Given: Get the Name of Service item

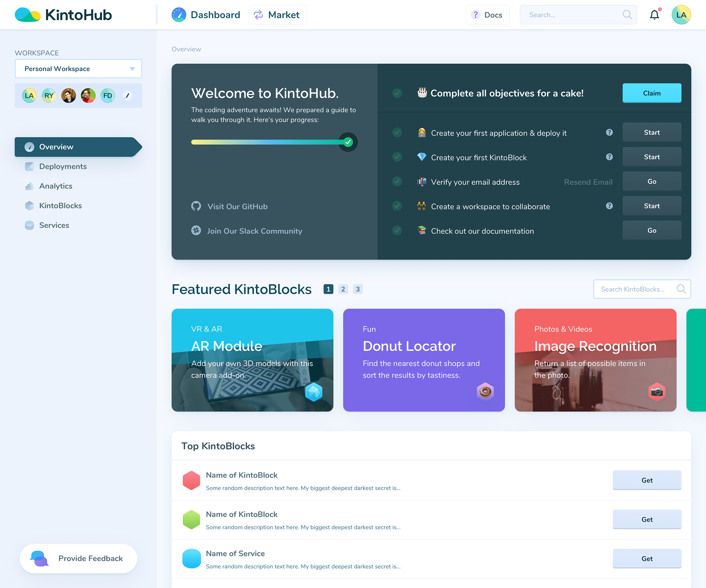Looking at the screenshot, I should coord(647,559).
